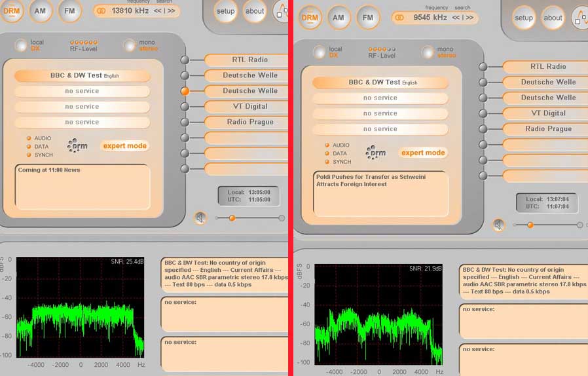
Task: Click the linked-rings icon beside 9545 kHz
Action: 400,18
